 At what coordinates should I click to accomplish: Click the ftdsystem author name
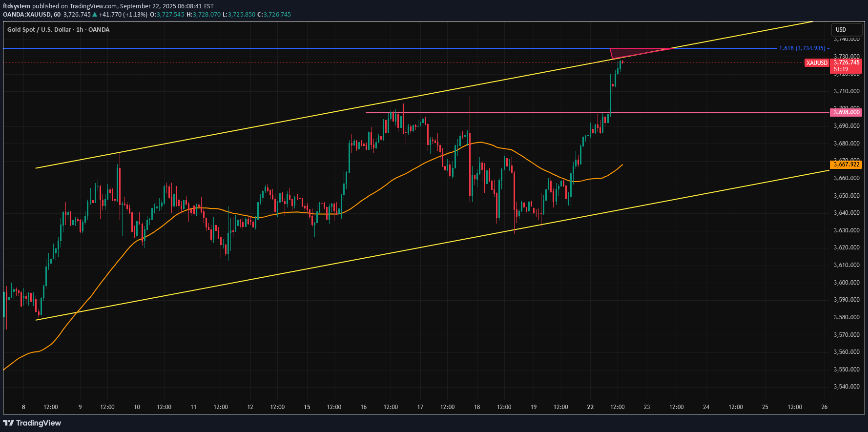[x=17, y=6]
